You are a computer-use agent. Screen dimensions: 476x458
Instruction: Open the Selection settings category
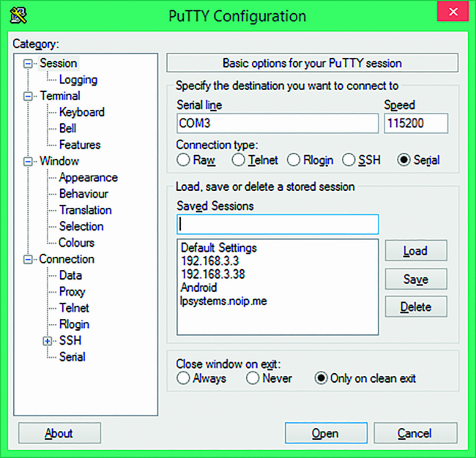(x=81, y=227)
